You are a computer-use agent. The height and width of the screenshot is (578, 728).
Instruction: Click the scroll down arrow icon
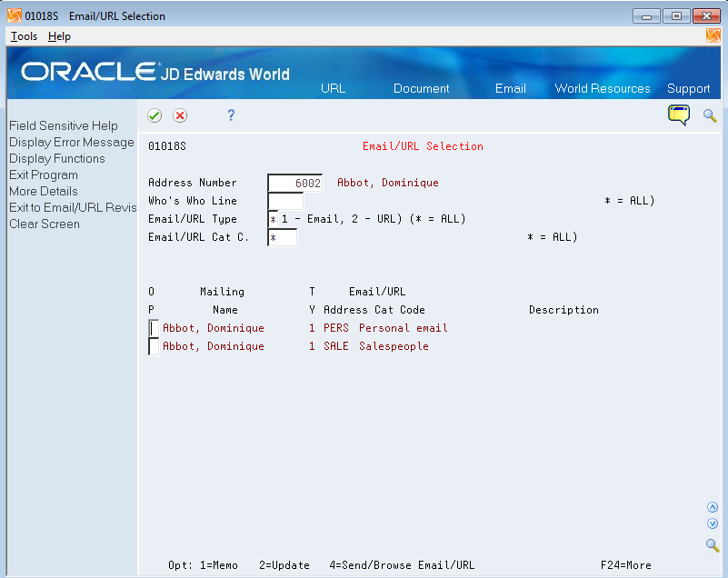[713, 523]
